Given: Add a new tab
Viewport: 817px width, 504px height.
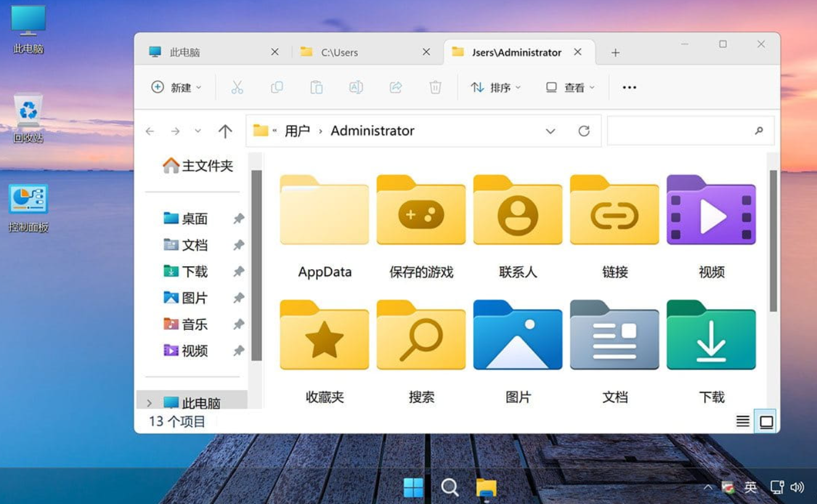Looking at the screenshot, I should click(x=615, y=53).
